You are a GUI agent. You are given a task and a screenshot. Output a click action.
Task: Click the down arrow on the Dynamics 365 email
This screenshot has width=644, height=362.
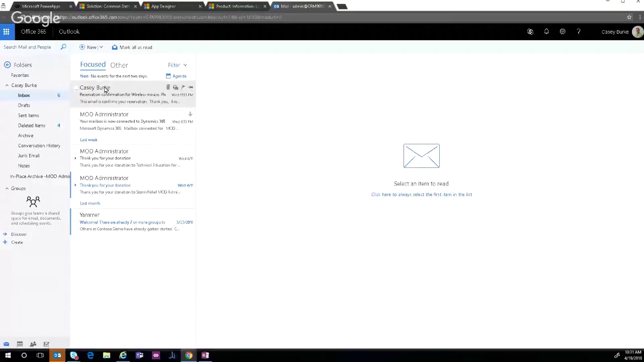click(190, 114)
